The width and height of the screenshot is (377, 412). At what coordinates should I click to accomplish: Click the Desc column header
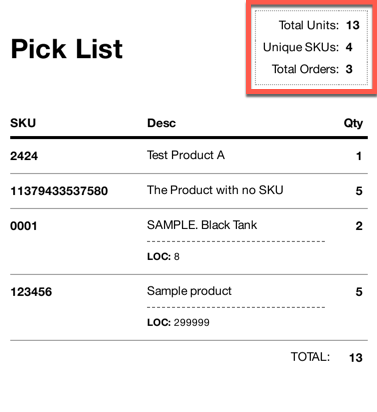point(161,123)
